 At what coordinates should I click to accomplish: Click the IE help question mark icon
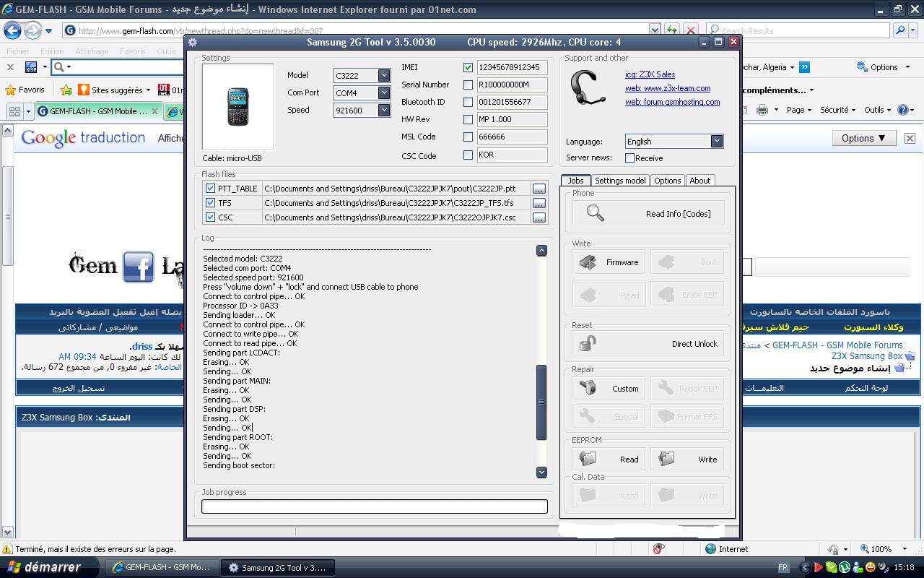tap(902, 110)
